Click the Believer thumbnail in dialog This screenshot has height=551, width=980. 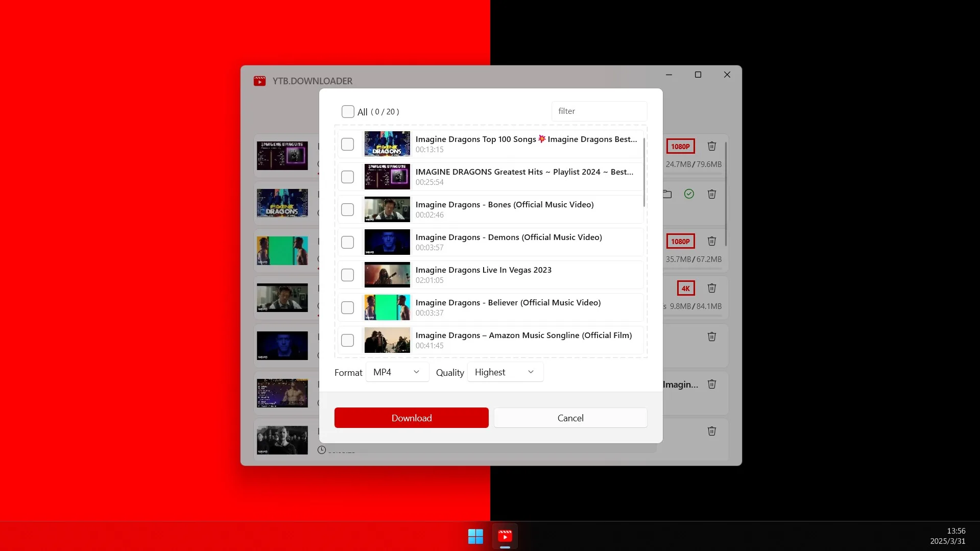pos(387,307)
